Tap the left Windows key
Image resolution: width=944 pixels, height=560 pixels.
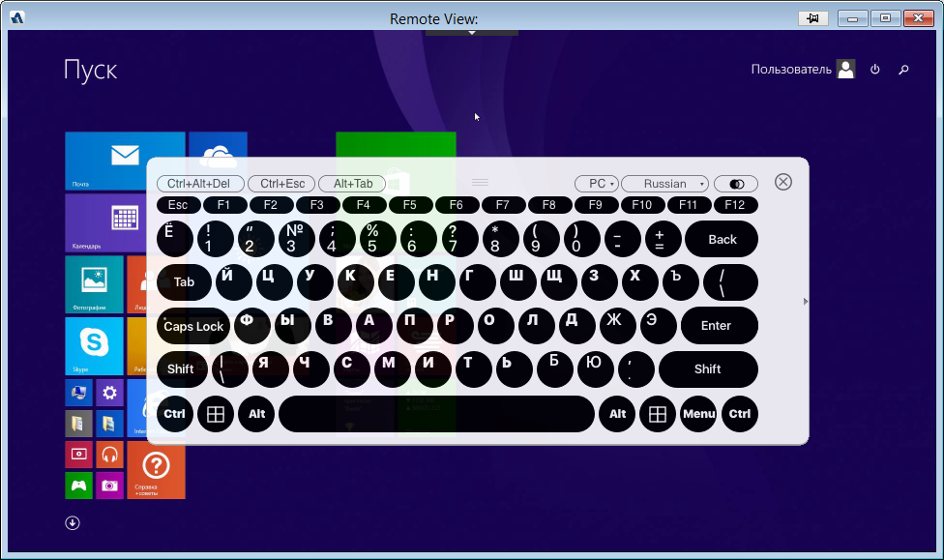pyautogui.click(x=216, y=414)
